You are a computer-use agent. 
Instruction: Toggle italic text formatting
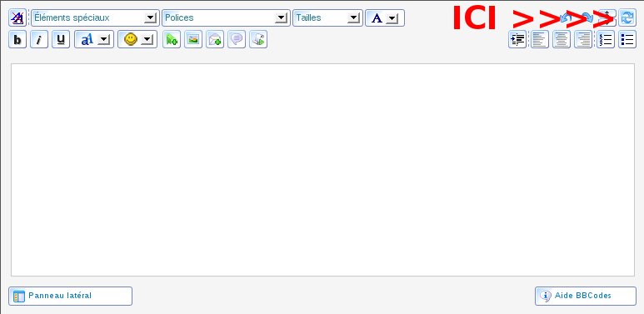(39, 39)
